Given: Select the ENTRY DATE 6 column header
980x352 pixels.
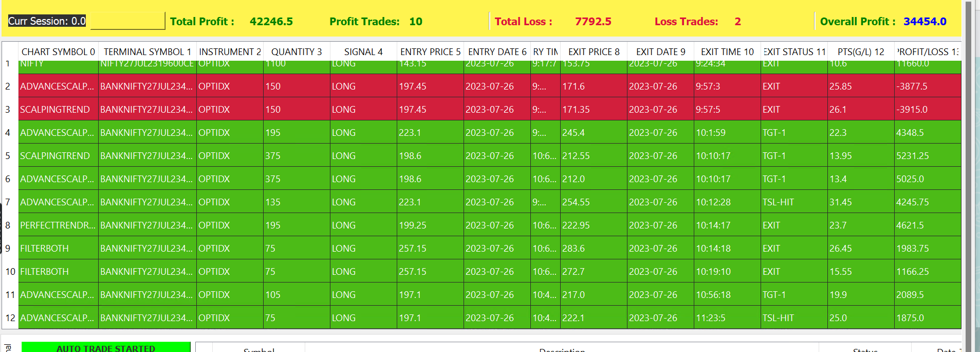Looking at the screenshot, I should pyautogui.click(x=497, y=51).
